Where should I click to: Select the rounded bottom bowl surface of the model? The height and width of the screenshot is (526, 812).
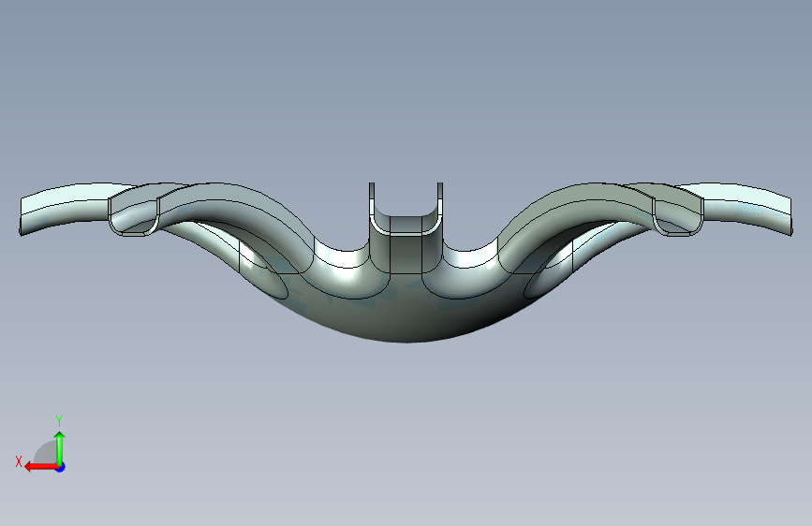(x=406, y=315)
